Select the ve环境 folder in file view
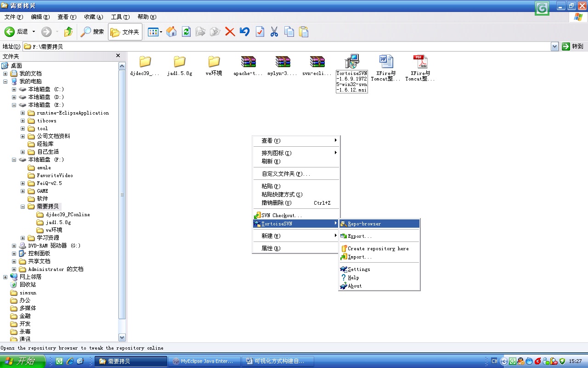This screenshot has height=368, width=588. 214,65
